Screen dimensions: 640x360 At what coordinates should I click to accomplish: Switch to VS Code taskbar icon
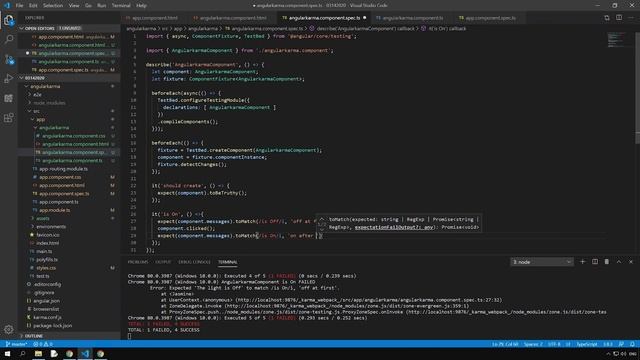click(85, 354)
